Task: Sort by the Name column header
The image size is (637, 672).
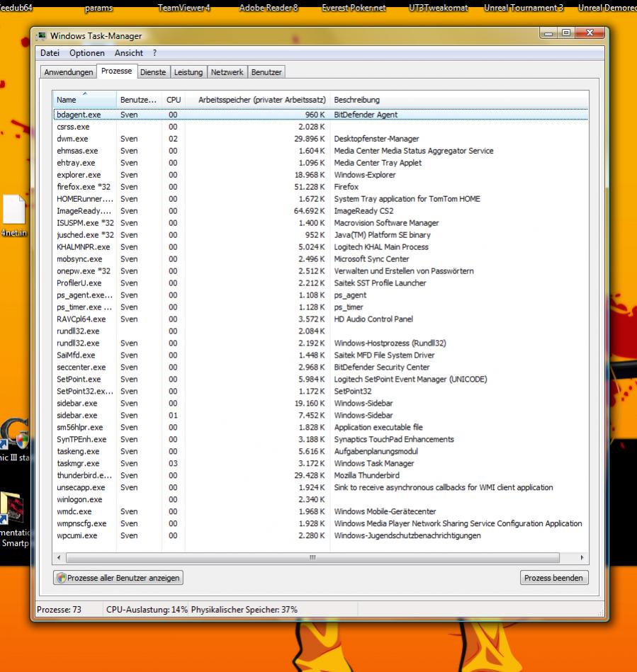Action: point(84,99)
